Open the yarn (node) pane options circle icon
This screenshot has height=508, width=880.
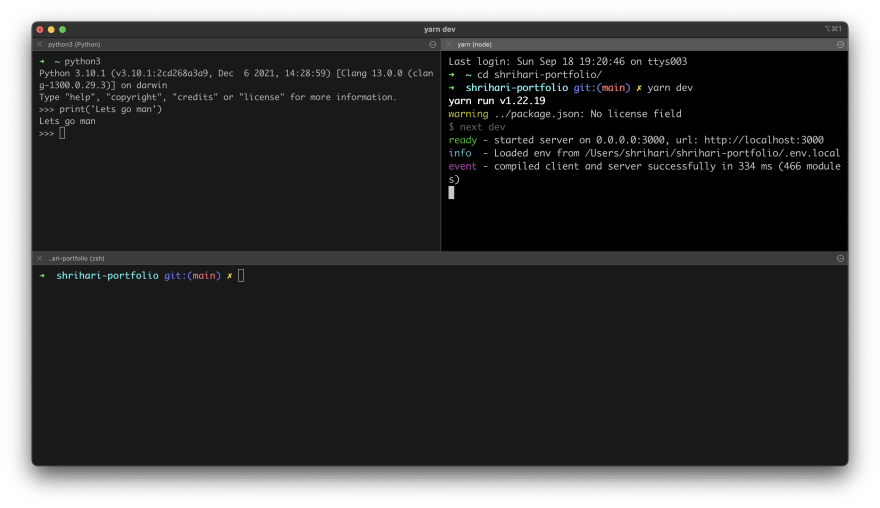840,44
